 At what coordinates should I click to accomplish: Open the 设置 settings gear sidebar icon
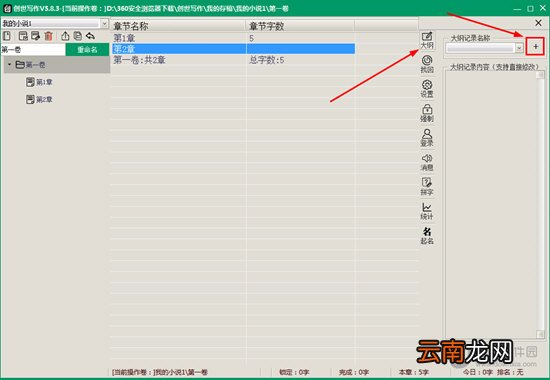coord(427,89)
